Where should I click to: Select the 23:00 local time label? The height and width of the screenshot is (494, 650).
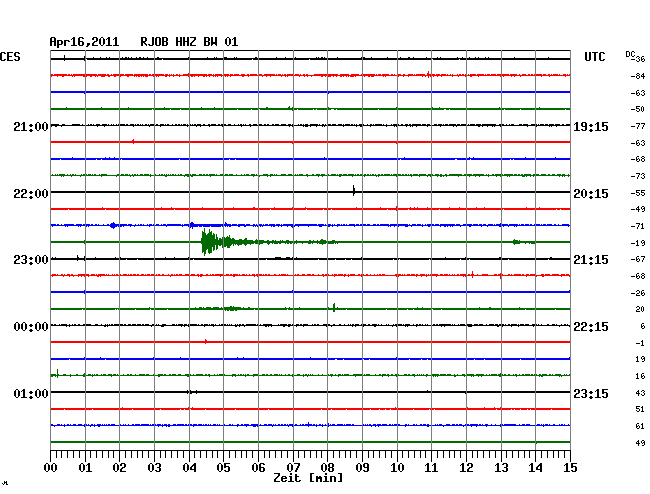click(31, 260)
